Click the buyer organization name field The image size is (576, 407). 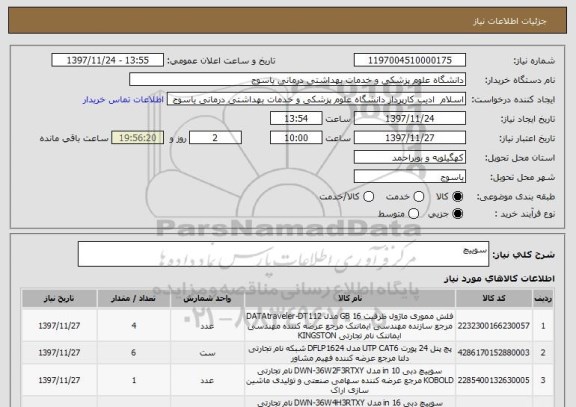pos(298,79)
